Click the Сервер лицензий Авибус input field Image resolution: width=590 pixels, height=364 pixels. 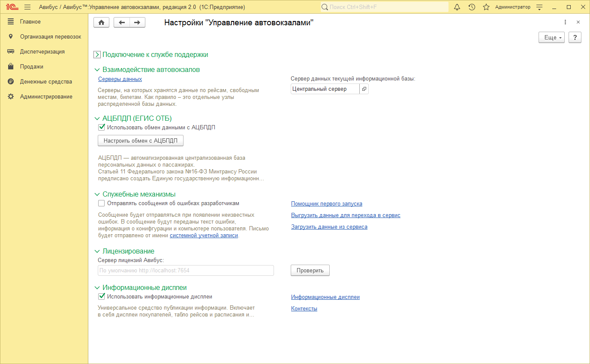[186, 271]
